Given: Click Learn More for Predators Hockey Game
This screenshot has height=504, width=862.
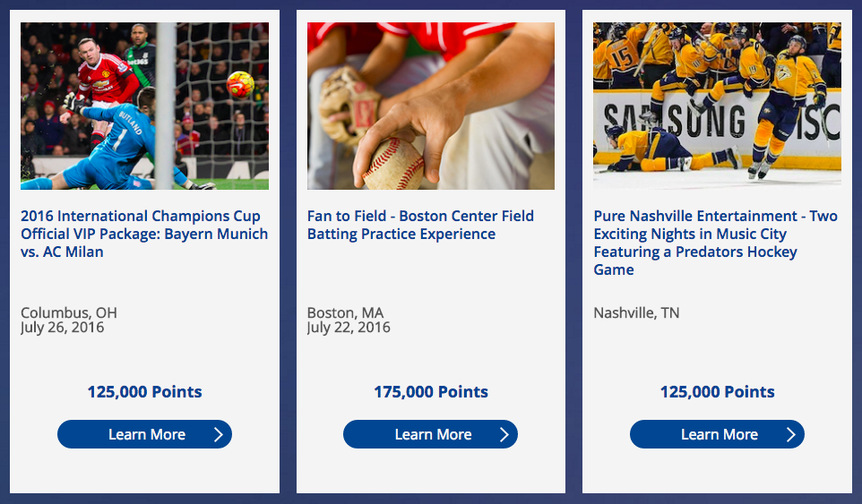Looking at the screenshot, I should (717, 434).
